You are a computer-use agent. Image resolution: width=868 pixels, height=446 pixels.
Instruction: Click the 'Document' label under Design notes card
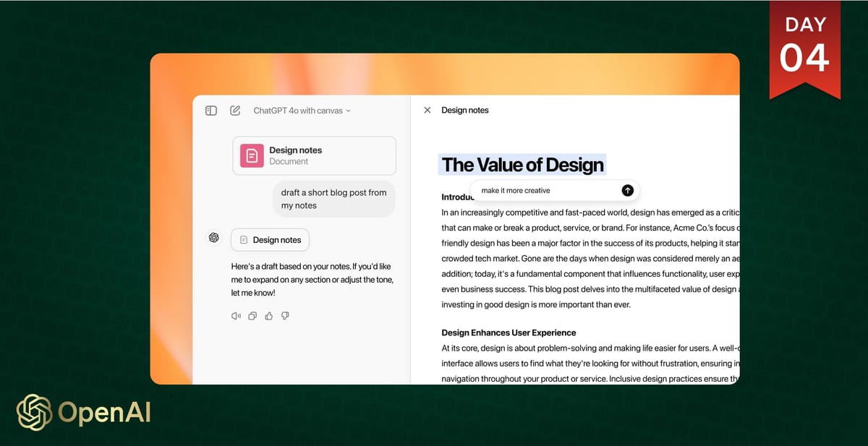(x=289, y=161)
